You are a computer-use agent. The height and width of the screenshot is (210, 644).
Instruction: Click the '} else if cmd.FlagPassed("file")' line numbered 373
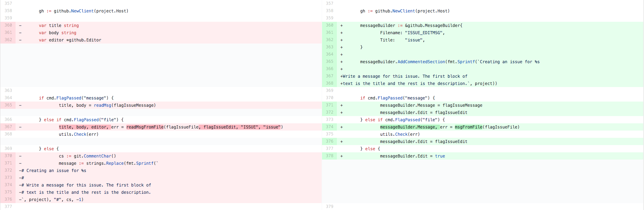click(x=402, y=120)
